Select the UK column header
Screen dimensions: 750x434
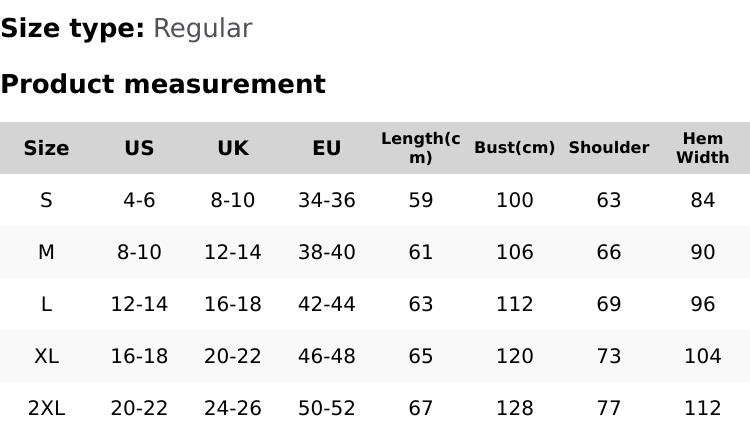pos(233,149)
